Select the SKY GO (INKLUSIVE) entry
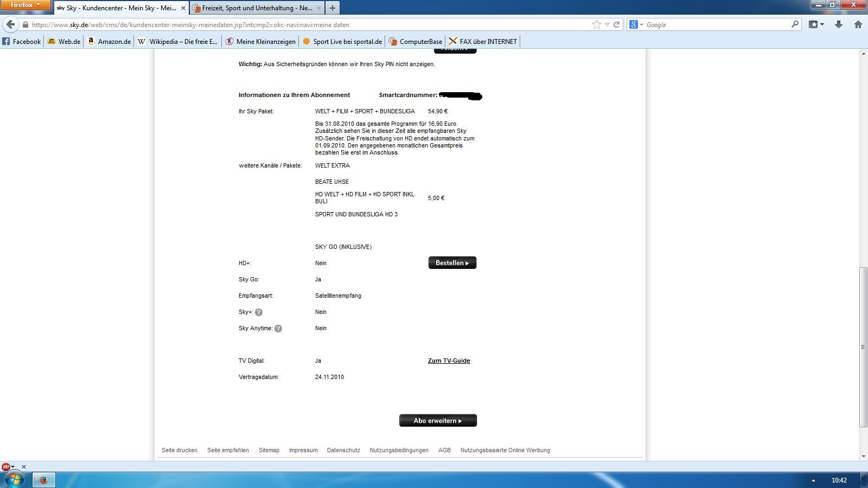 pos(343,247)
